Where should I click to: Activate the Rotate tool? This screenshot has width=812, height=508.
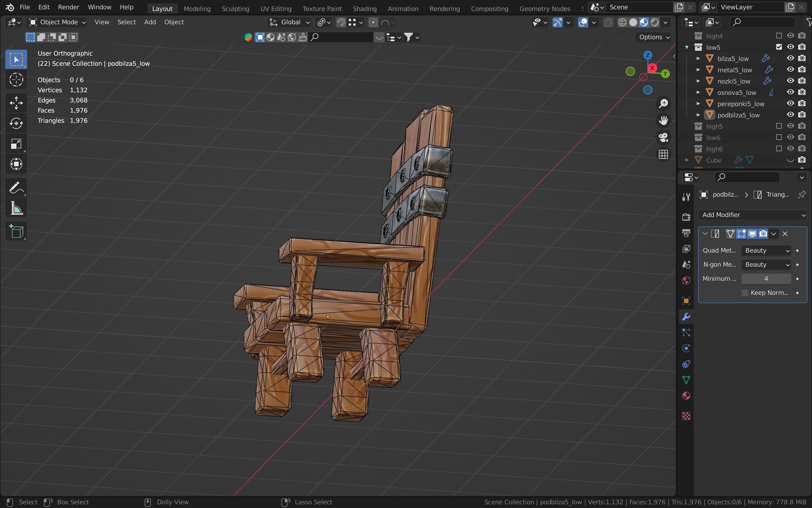pyautogui.click(x=16, y=123)
